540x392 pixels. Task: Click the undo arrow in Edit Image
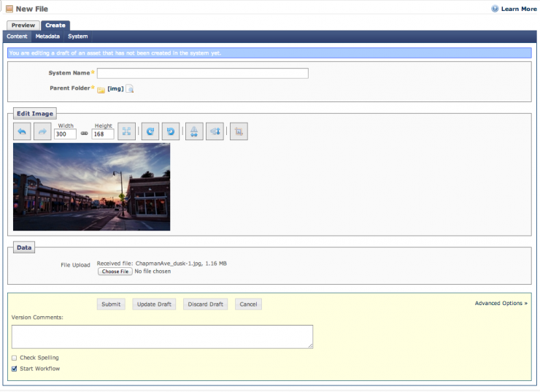pyautogui.click(x=22, y=131)
